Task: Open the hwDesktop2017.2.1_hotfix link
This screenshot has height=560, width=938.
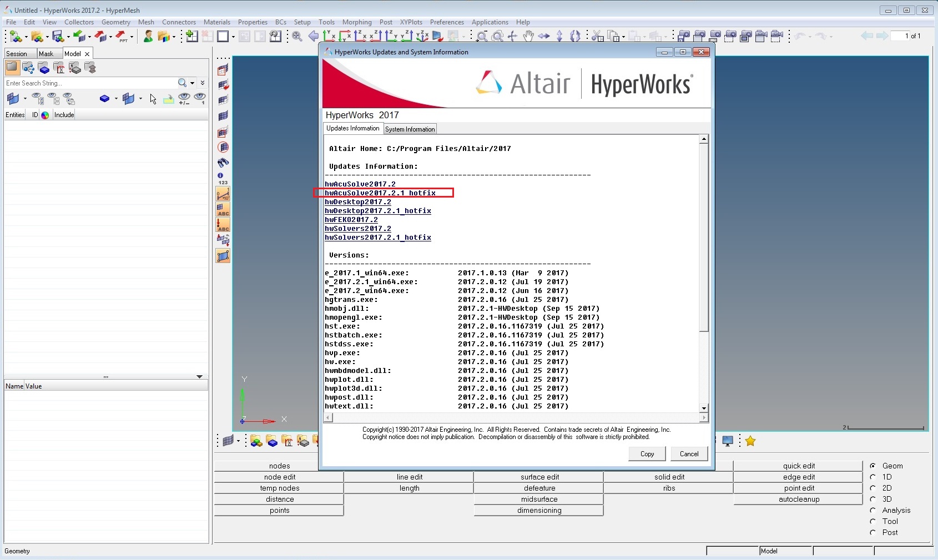Action: click(x=378, y=211)
